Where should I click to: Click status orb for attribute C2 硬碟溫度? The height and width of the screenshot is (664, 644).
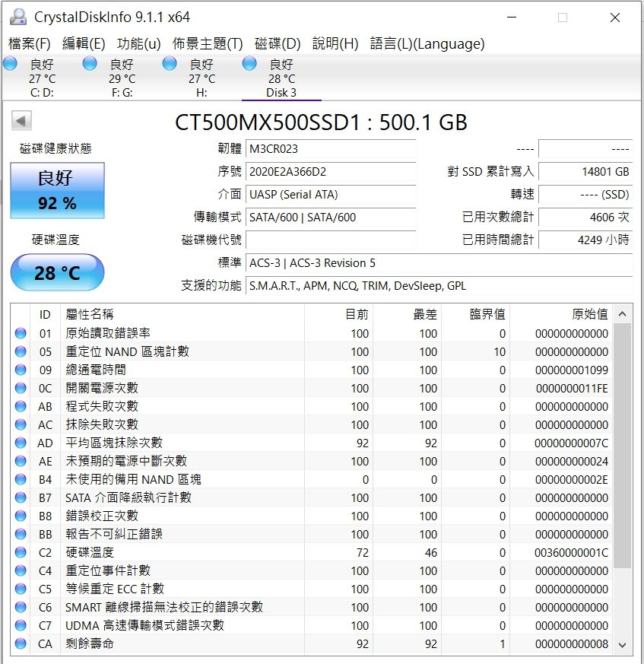[21, 552]
